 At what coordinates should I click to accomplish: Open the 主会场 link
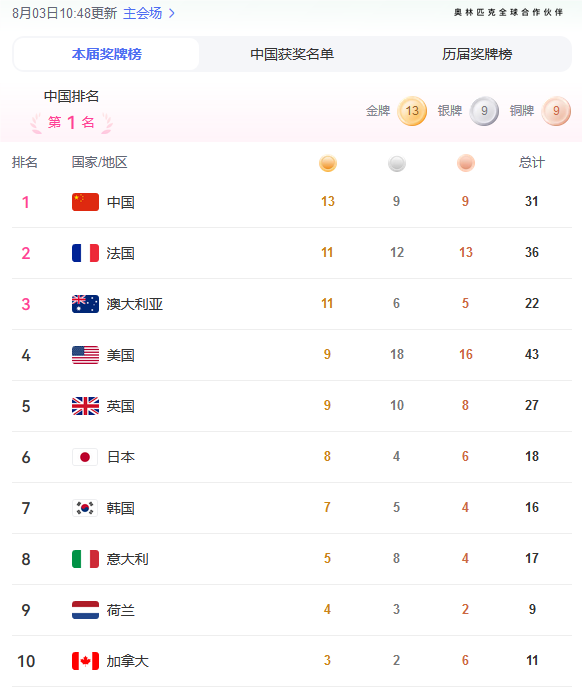142,13
